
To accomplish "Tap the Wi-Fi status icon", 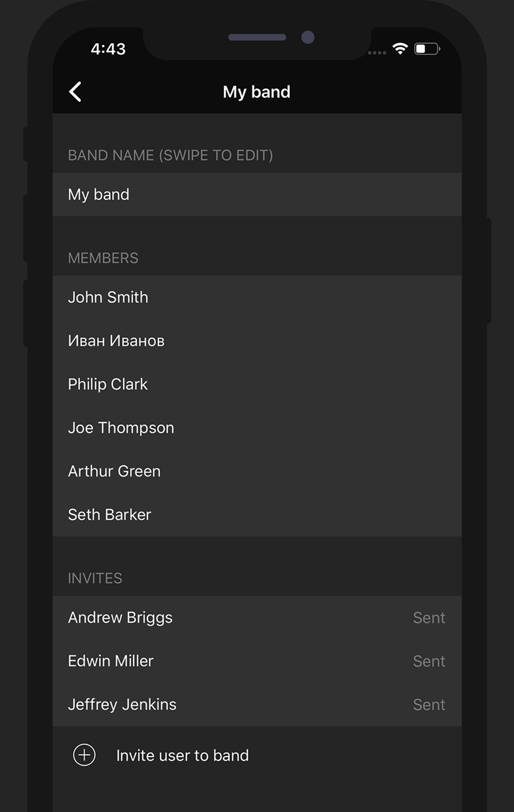I will pyautogui.click(x=400, y=49).
